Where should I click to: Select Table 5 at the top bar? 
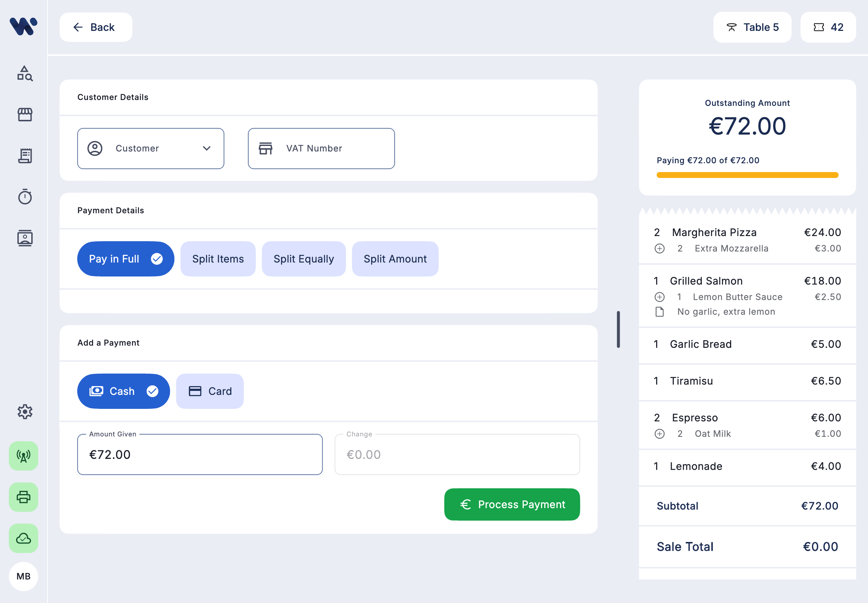click(x=752, y=27)
